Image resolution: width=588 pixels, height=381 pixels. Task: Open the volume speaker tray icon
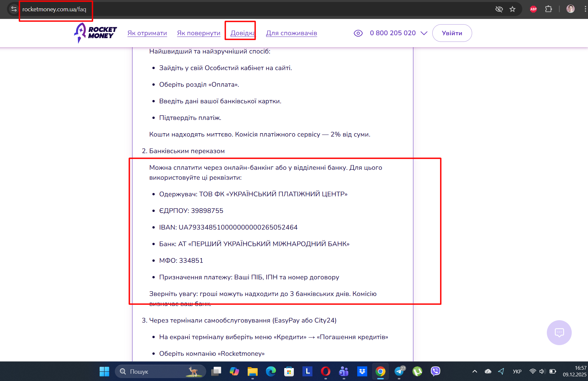point(543,371)
